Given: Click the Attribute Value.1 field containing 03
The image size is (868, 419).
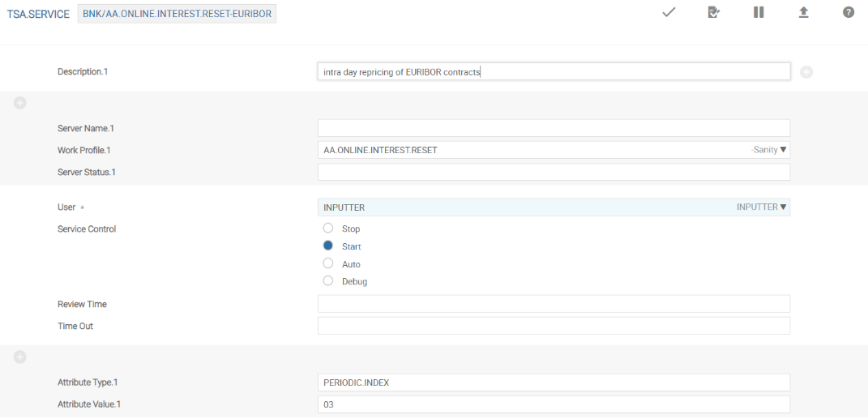Looking at the screenshot, I should [x=554, y=404].
